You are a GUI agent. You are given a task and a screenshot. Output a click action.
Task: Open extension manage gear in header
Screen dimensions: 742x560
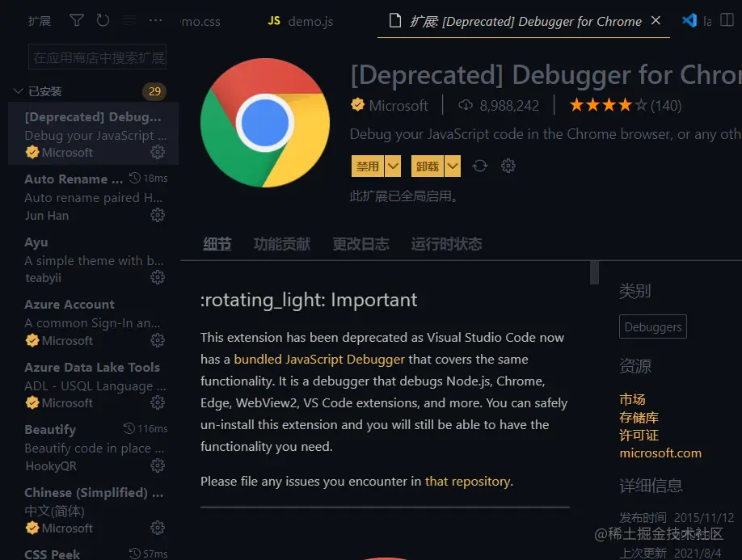point(508,166)
